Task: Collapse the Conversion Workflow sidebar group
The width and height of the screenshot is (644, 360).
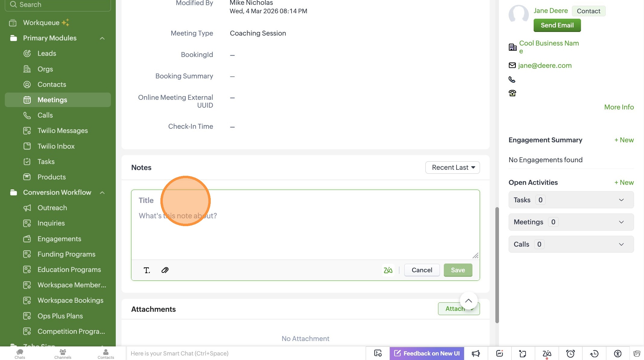Action: 102,193
